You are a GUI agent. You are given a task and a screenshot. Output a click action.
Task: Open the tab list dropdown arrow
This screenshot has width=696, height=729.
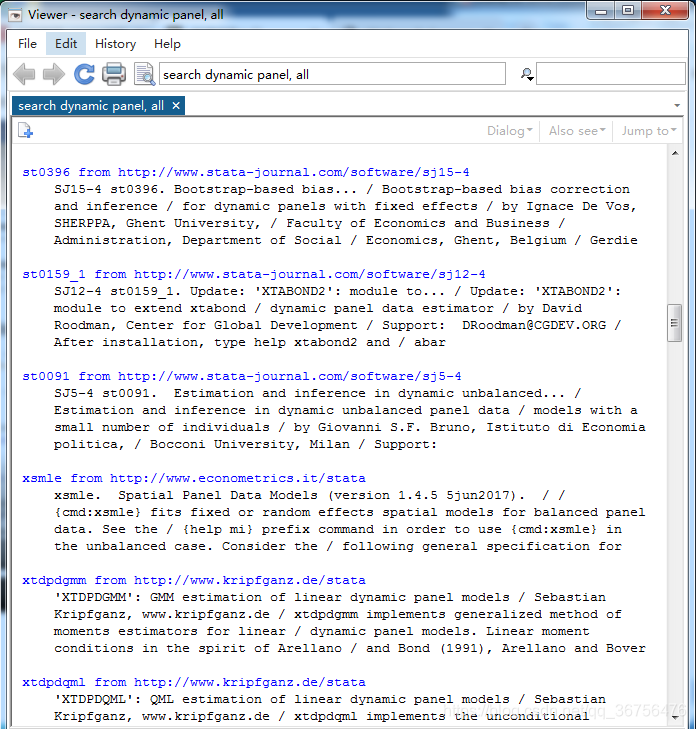(677, 106)
